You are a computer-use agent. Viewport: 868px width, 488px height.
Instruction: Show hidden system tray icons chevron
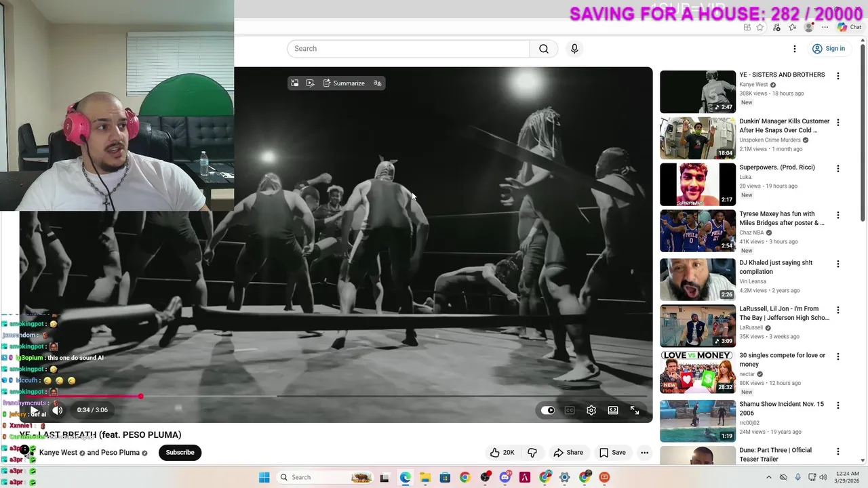(x=768, y=477)
